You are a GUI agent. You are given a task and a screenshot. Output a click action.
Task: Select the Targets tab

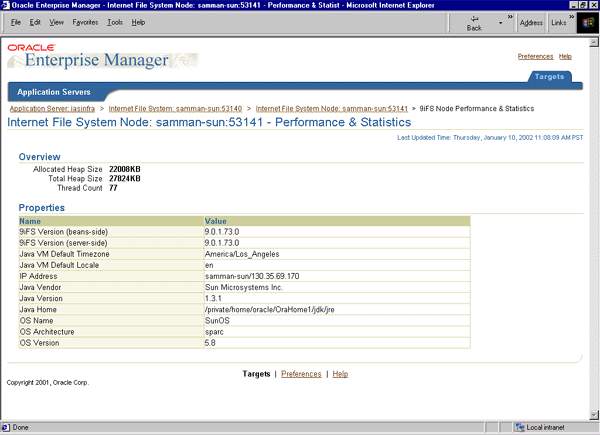pyautogui.click(x=549, y=77)
